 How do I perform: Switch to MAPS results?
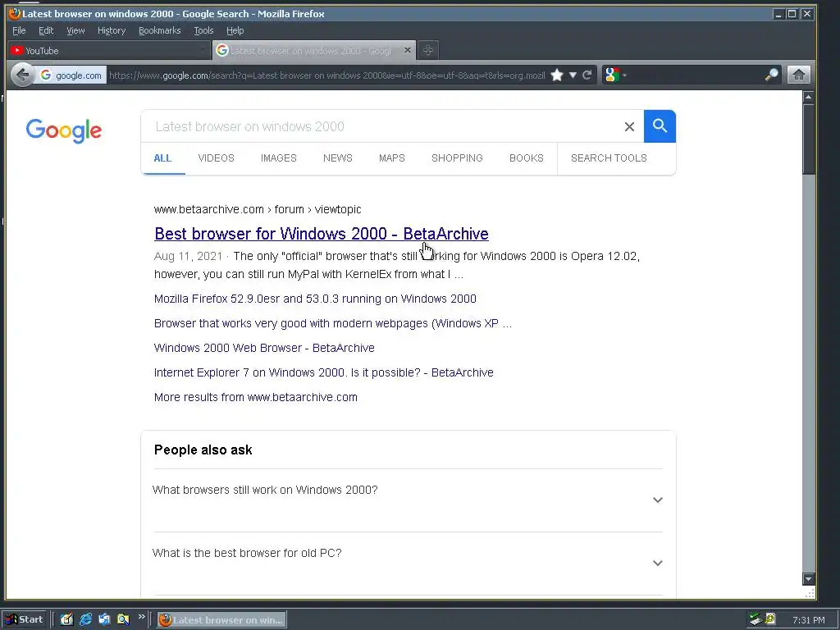point(391,158)
